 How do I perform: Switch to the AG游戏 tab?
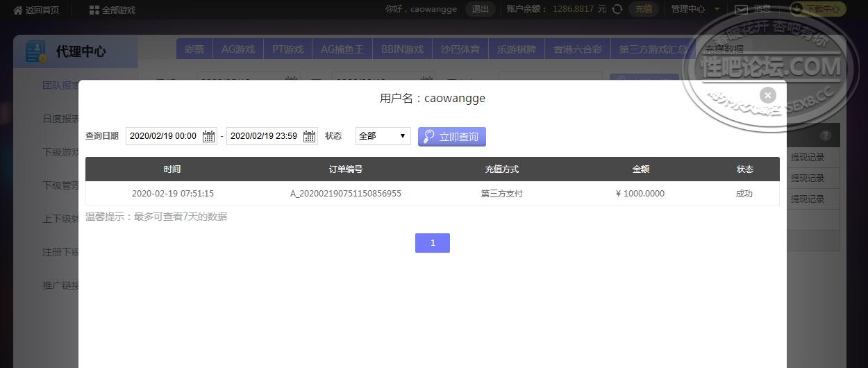[238, 49]
